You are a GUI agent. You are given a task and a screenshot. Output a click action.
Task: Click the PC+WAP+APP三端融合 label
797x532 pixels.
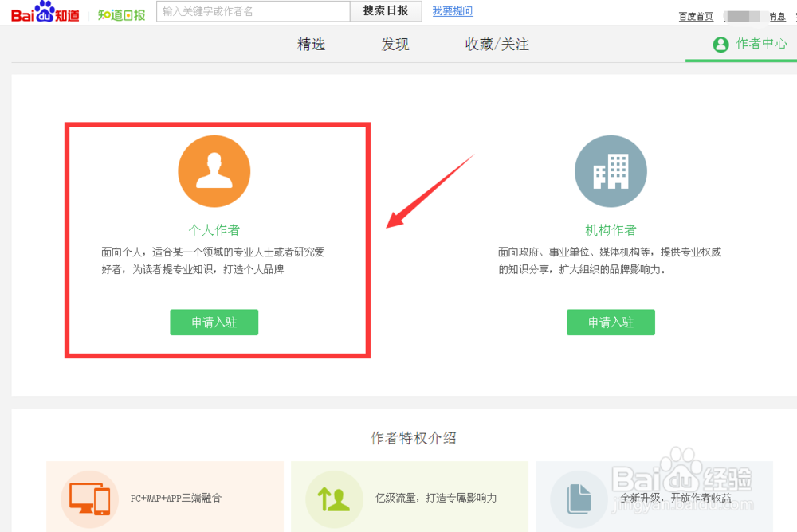click(176, 499)
